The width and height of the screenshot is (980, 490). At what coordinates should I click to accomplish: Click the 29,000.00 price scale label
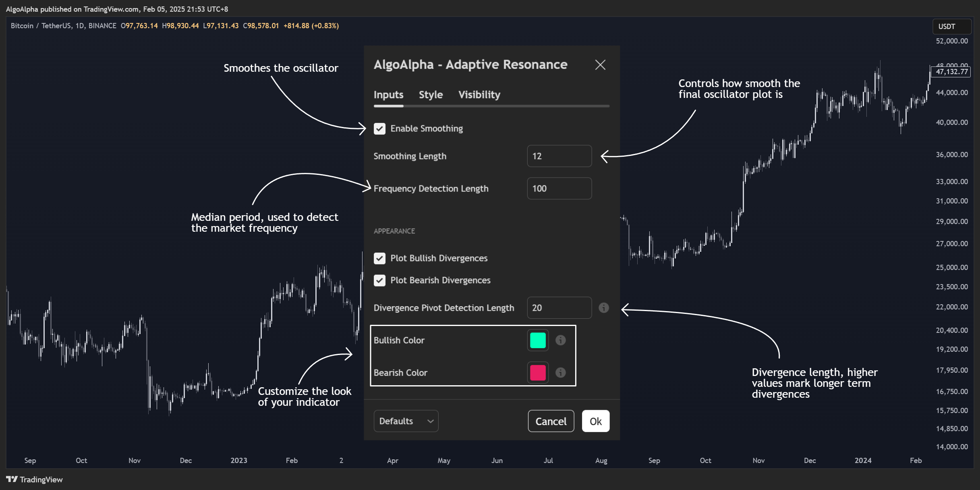pos(951,222)
